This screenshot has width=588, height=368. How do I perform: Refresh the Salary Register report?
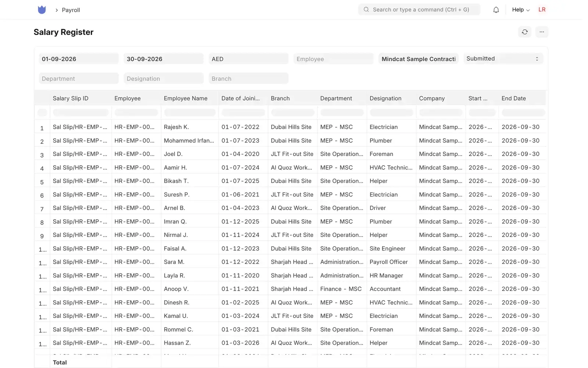[x=524, y=32]
